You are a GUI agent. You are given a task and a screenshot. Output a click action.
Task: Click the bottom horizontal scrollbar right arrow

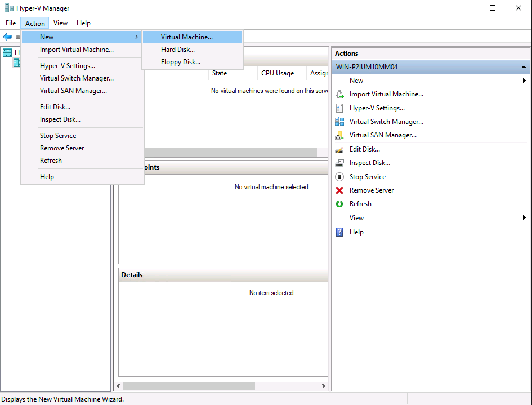[324, 386]
